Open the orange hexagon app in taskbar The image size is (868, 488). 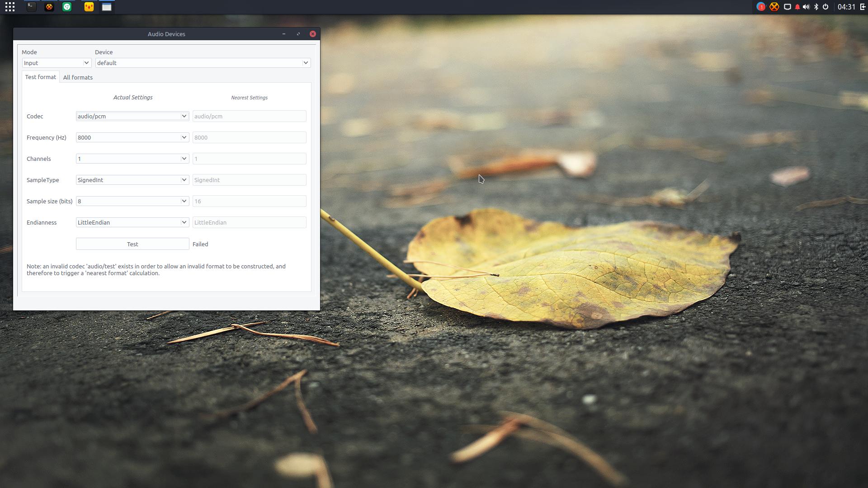click(49, 7)
